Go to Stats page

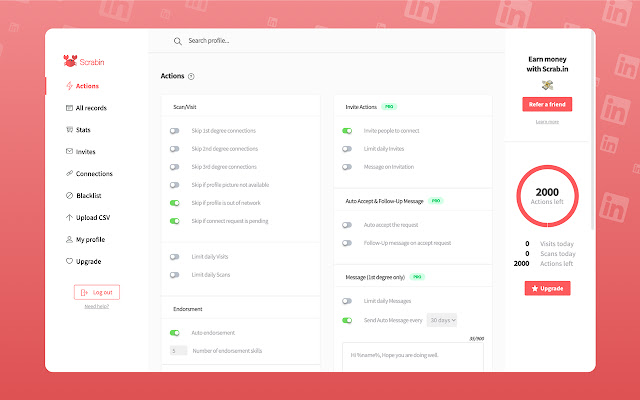pyautogui.click(x=83, y=130)
